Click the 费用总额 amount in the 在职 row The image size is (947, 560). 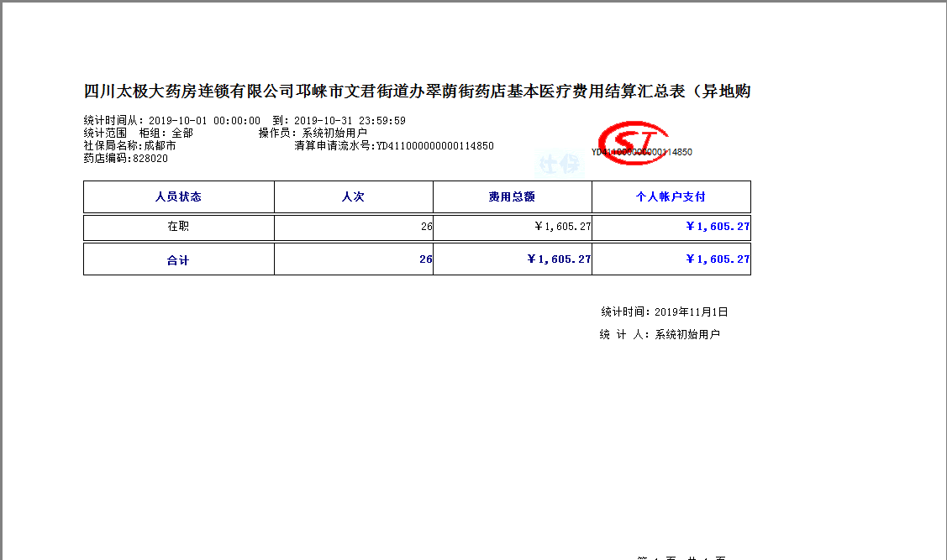[562, 227]
